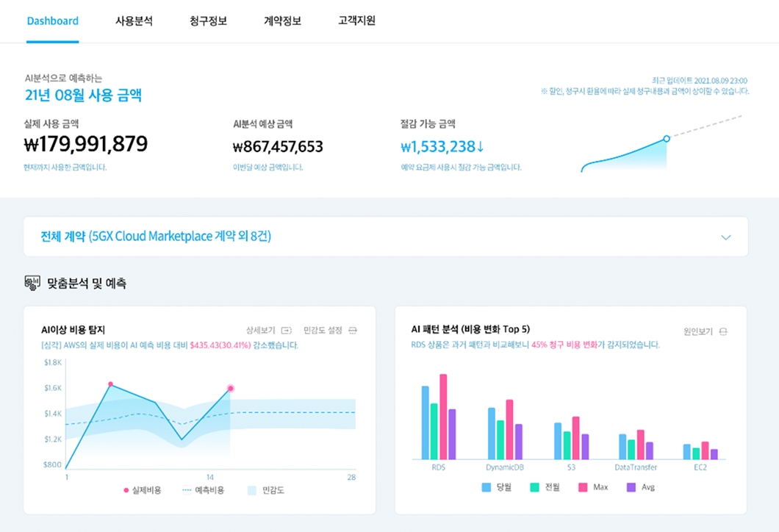Click the 맞춤분석 및 예측 section icon

click(x=32, y=283)
